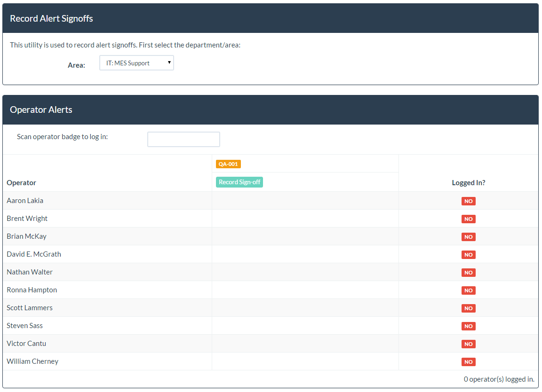Click the operator badge scan input field

tap(183, 139)
